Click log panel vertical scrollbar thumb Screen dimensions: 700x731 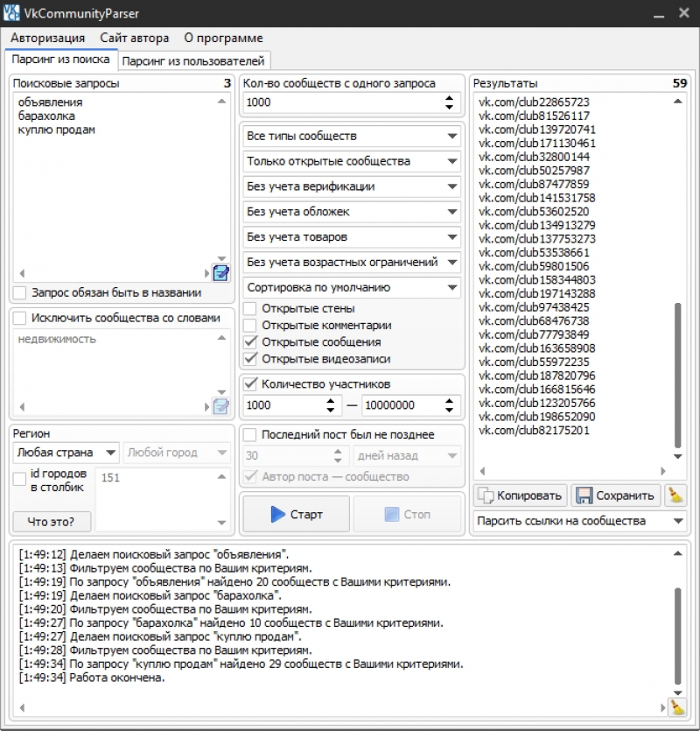click(x=678, y=636)
